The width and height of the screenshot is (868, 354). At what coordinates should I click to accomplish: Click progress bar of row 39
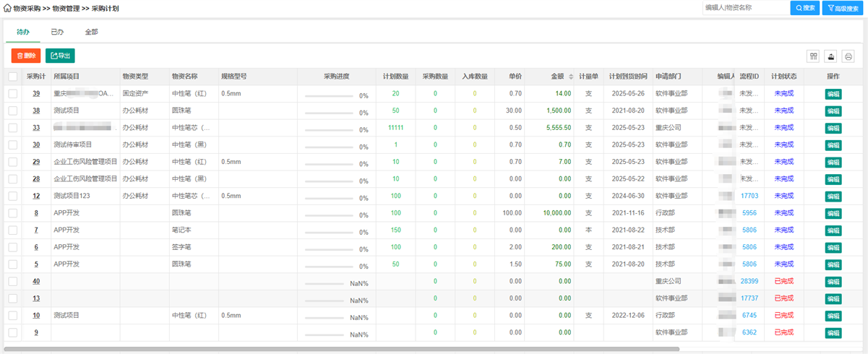330,95
